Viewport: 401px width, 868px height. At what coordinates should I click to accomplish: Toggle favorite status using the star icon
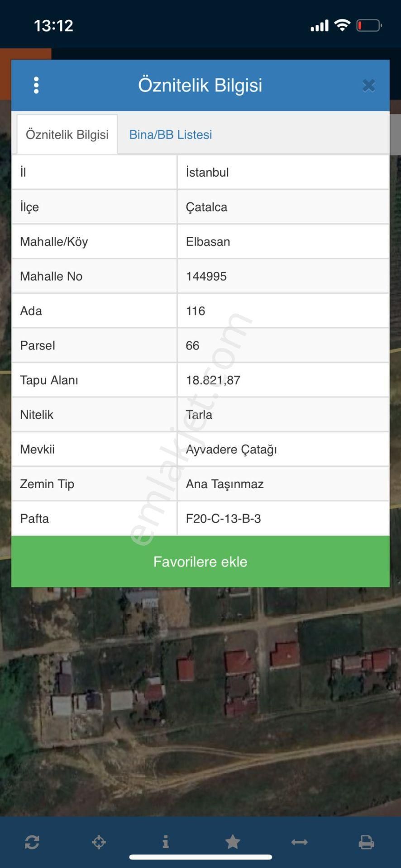tap(233, 843)
